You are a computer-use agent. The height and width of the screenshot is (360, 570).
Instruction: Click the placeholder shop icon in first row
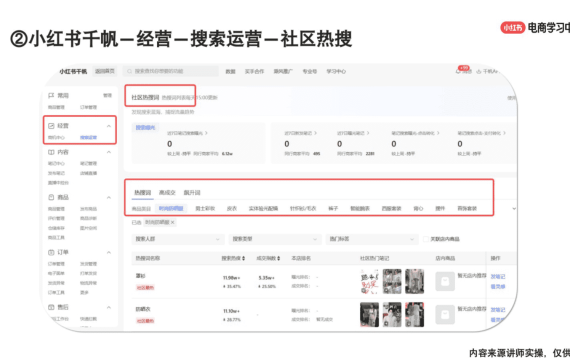click(x=445, y=281)
